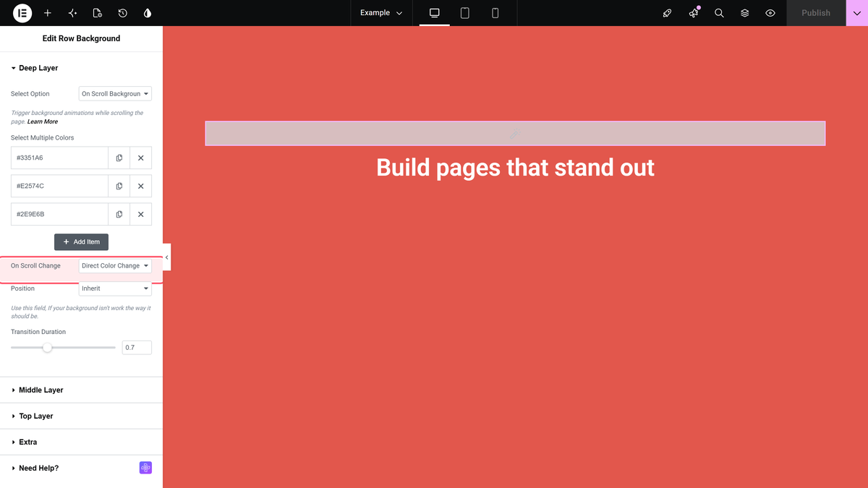Switch to mobile preview device
The height and width of the screenshot is (488, 868).
pyautogui.click(x=495, y=13)
